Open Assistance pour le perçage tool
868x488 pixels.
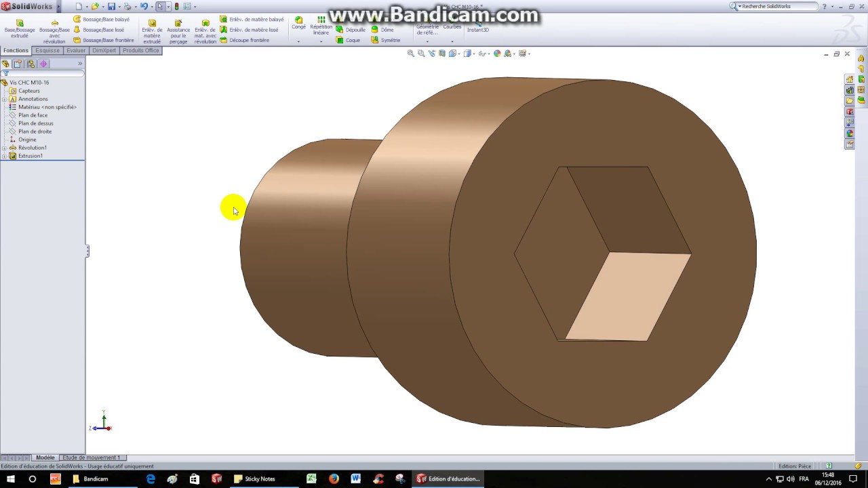(178, 32)
